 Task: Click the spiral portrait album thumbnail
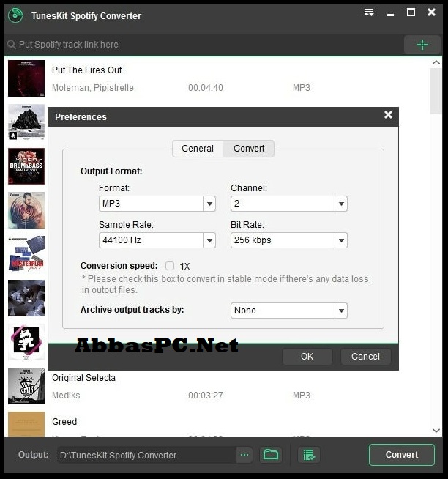[26, 210]
